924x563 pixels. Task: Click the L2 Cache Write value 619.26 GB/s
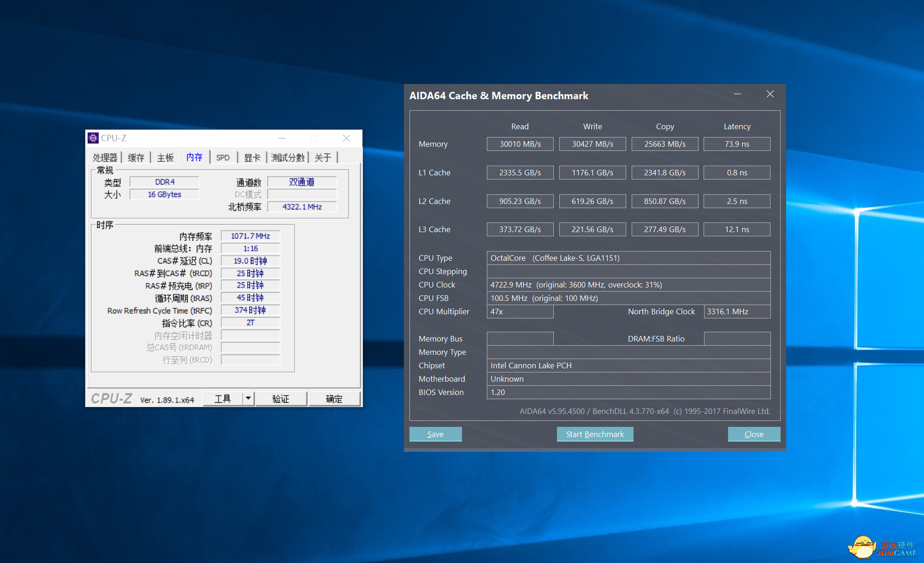592,201
